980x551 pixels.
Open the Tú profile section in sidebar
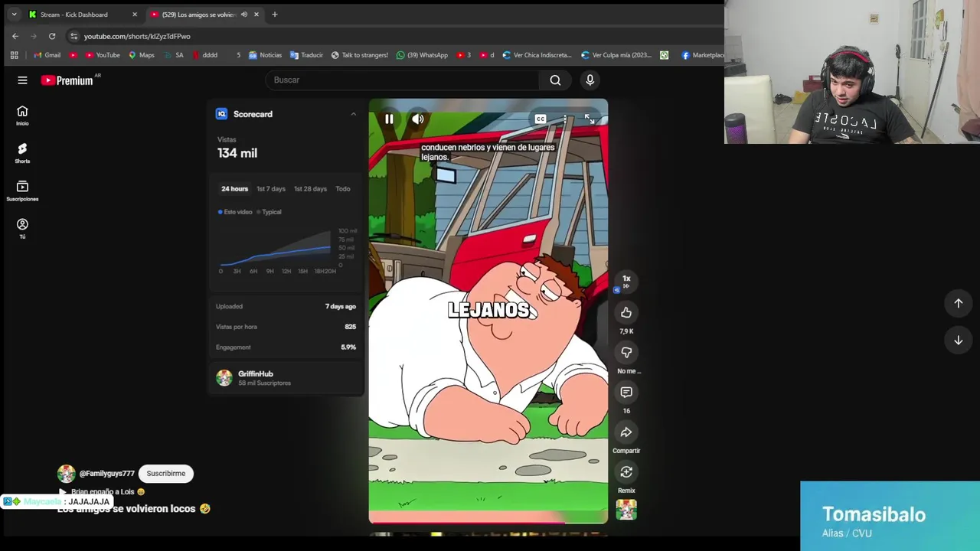coord(22,229)
